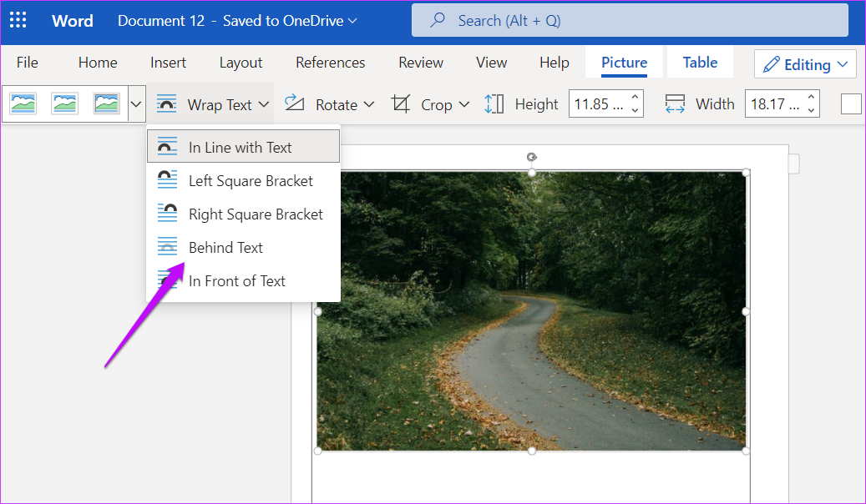This screenshot has width=866, height=504.
Task: Click the search magnifier icon
Action: (x=438, y=19)
